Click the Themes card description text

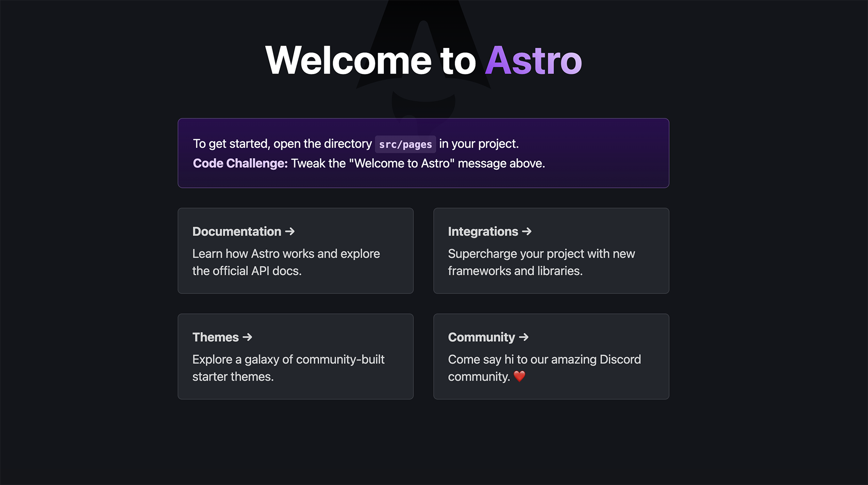pyautogui.click(x=288, y=368)
